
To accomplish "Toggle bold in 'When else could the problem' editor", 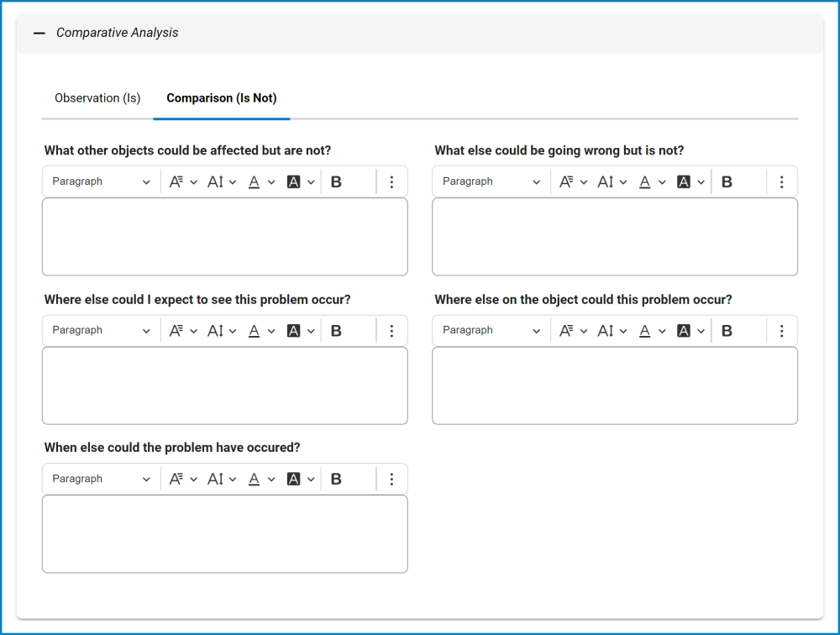I will (336, 479).
